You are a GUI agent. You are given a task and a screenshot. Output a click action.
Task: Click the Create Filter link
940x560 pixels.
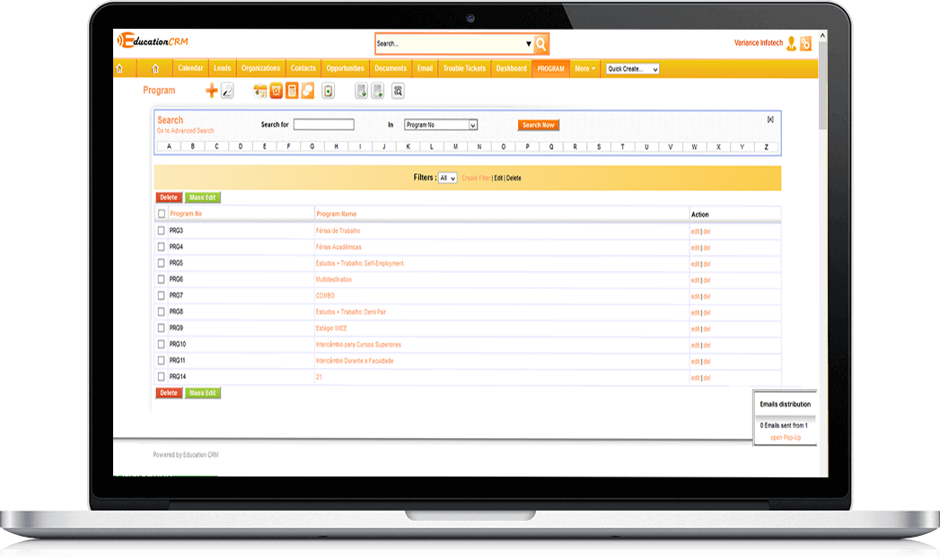(476, 178)
